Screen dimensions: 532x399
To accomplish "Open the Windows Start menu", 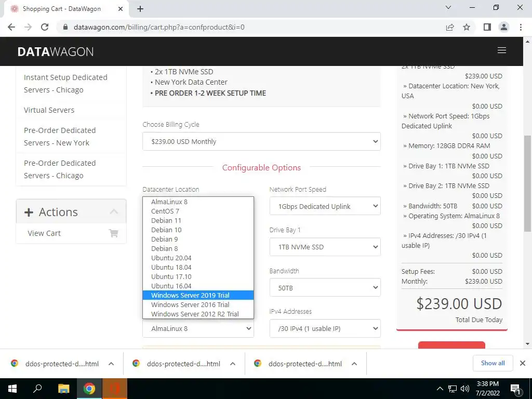I will pos(12,389).
